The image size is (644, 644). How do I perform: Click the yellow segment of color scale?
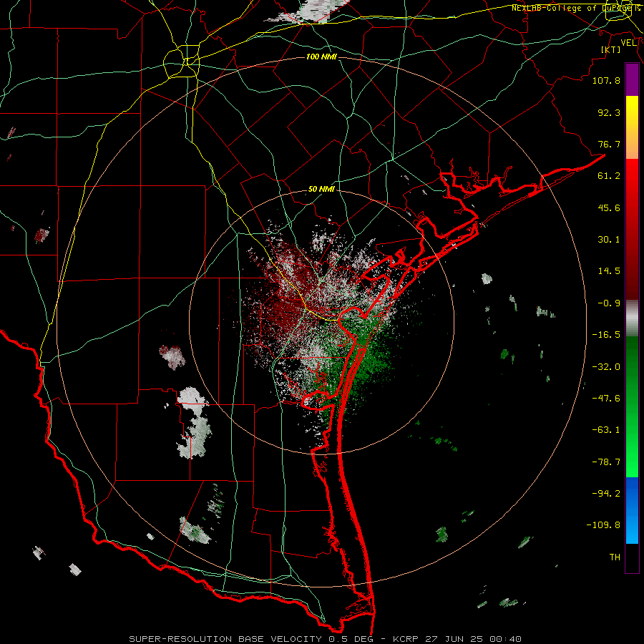(632, 127)
